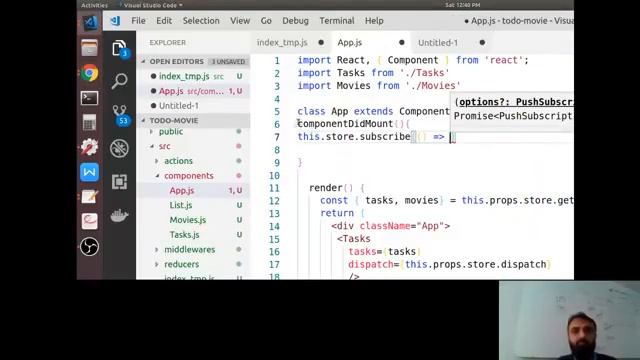Open Terminal from the Ubuntu dock
This screenshot has height=360, width=640.
click(x=89, y=98)
